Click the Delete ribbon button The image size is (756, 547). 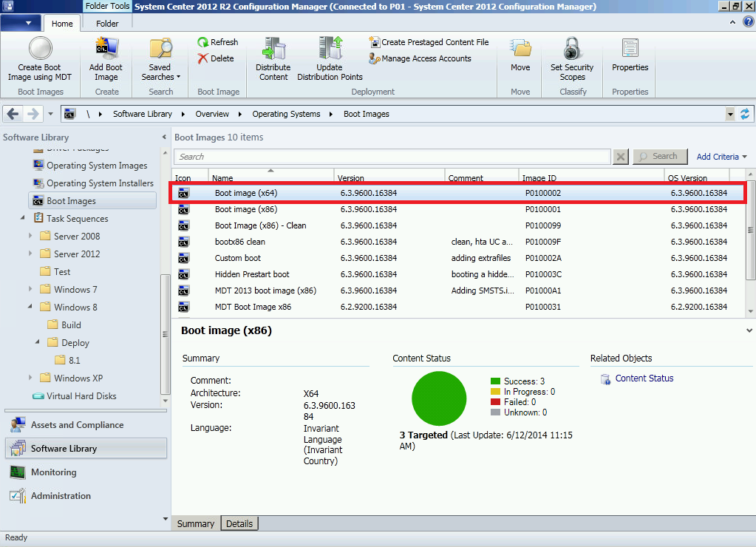pyautogui.click(x=216, y=58)
